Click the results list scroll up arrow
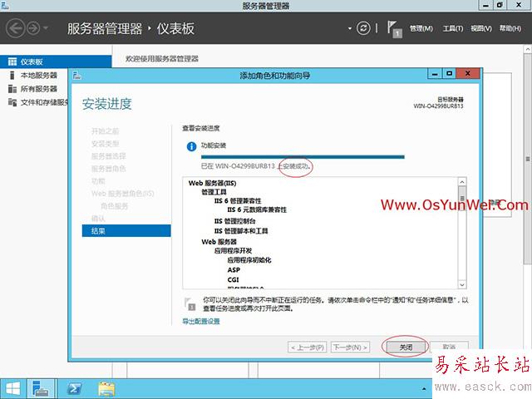532x399 pixels. click(x=462, y=182)
